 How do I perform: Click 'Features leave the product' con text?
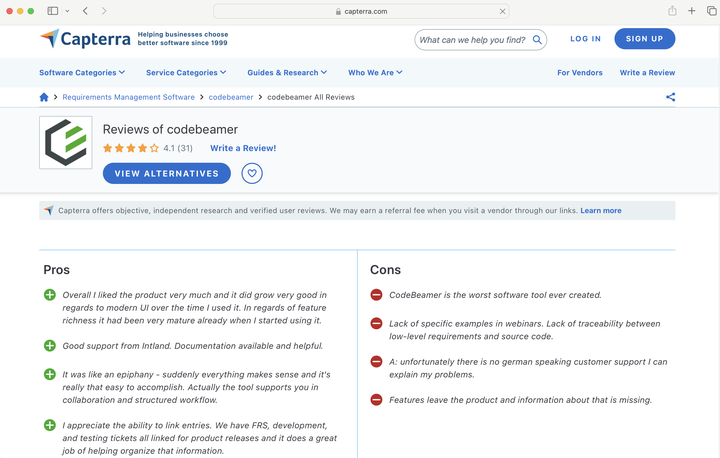pos(520,400)
